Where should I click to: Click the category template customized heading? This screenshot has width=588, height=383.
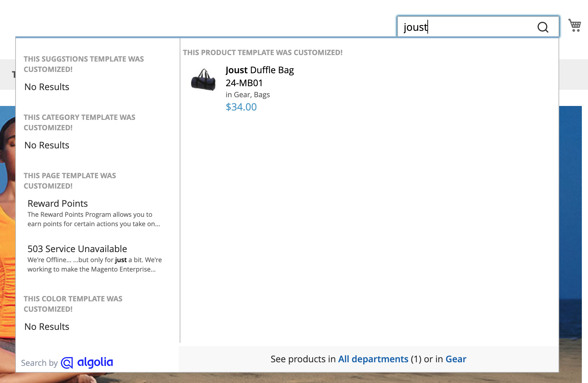coord(79,122)
